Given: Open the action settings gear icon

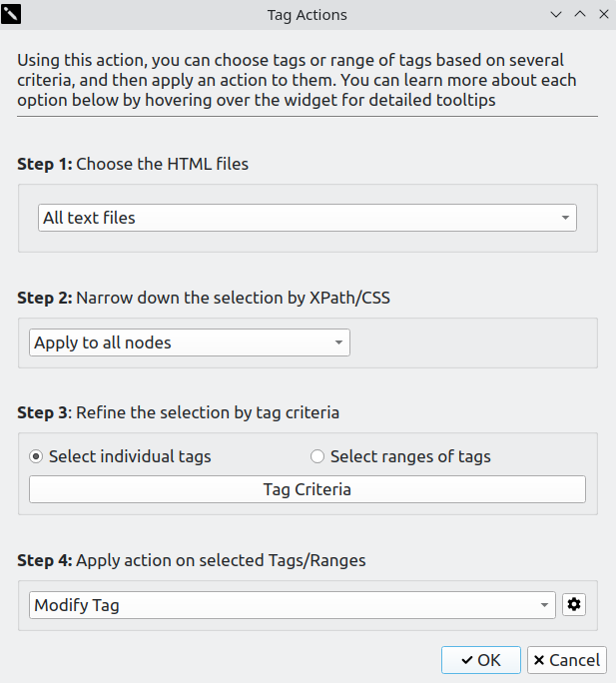Looking at the screenshot, I should pyautogui.click(x=573, y=605).
